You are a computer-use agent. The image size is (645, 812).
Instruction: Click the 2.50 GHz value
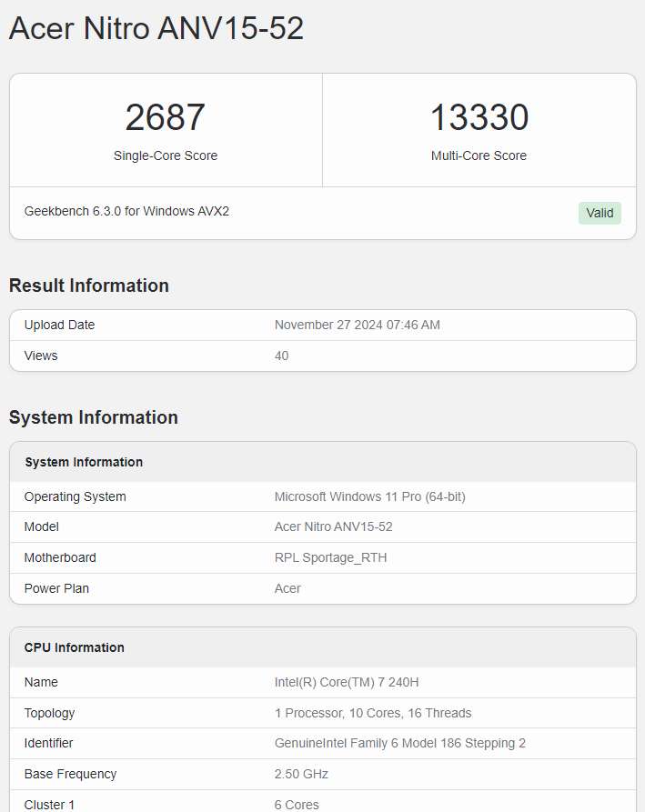[x=301, y=774]
